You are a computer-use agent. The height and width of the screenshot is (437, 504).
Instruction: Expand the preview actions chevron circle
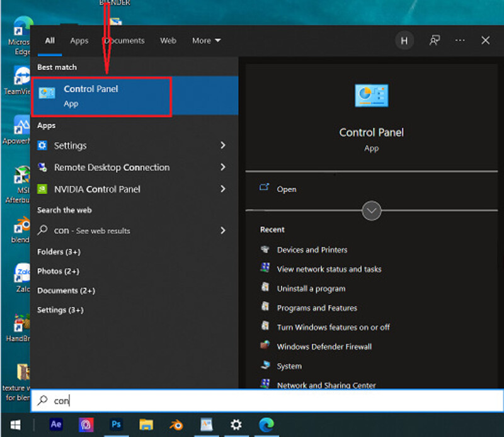click(x=371, y=211)
